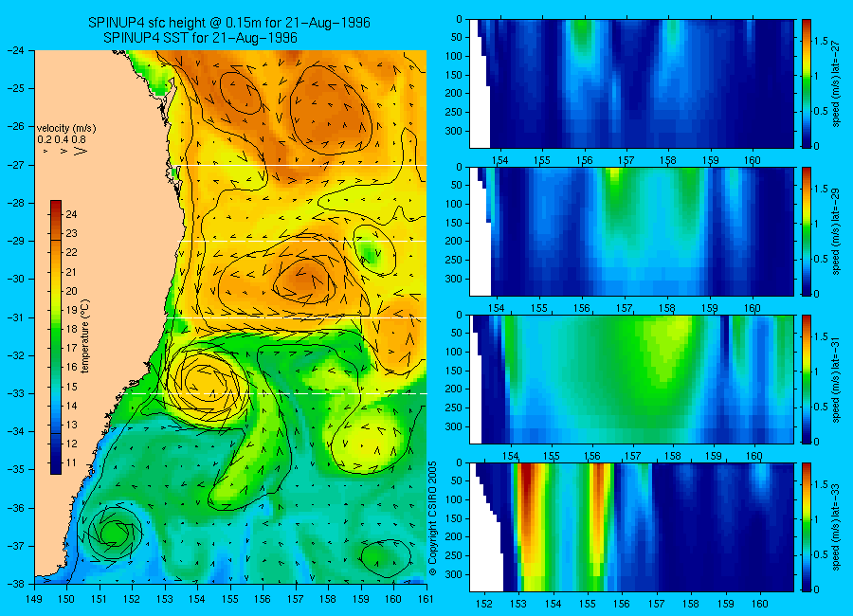Click the 'temperature (°C)' color bar label
Screen dimensions: 853x616
click(x=84, y=335)
